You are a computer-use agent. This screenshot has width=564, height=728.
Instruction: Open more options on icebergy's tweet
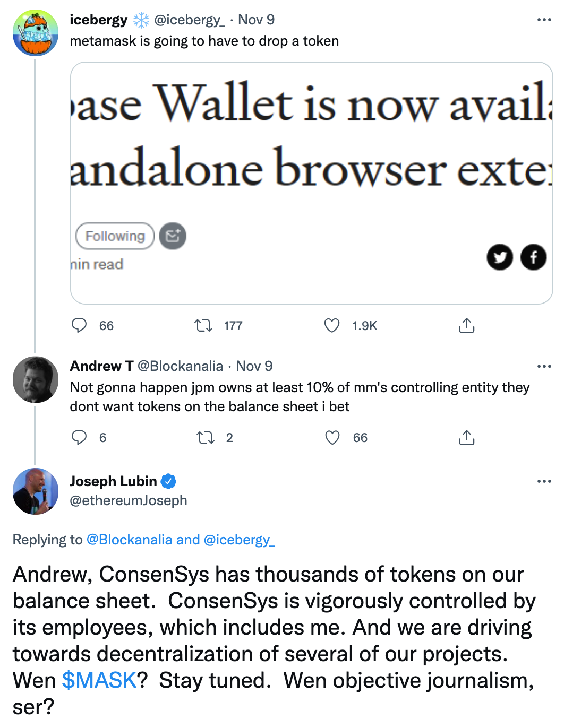(544, 20)
